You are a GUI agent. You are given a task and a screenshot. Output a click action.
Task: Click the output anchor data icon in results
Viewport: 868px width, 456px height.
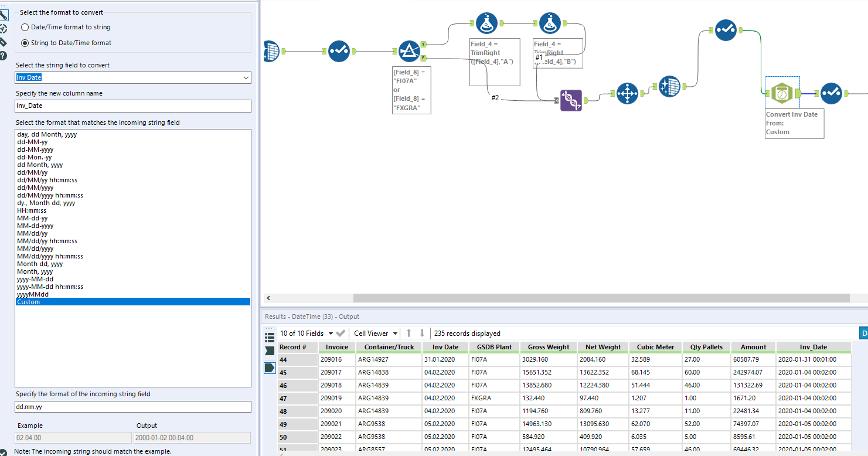click(270, 367)
